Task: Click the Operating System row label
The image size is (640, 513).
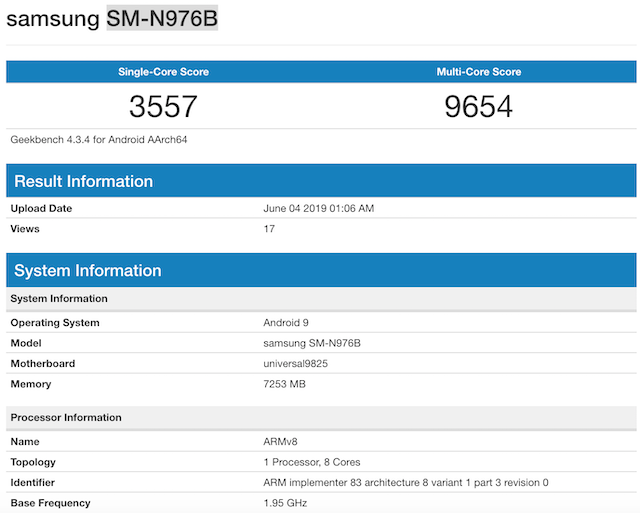Action: click(x=55, y=323)
